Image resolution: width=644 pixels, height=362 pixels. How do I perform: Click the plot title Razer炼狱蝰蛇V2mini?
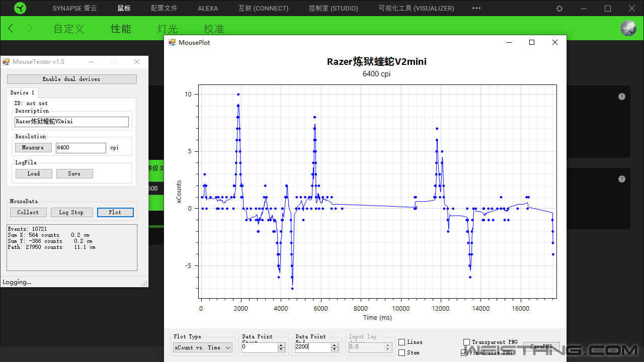377,62
